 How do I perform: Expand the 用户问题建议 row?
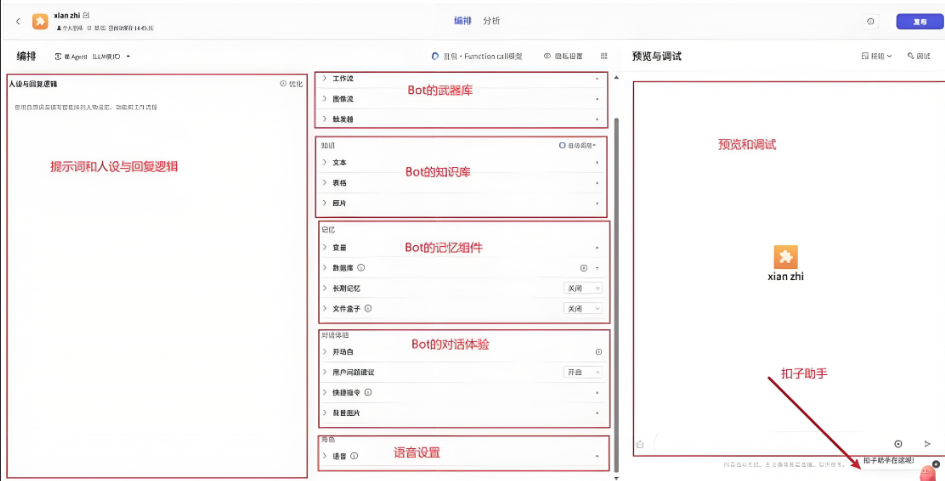(324, 372)
